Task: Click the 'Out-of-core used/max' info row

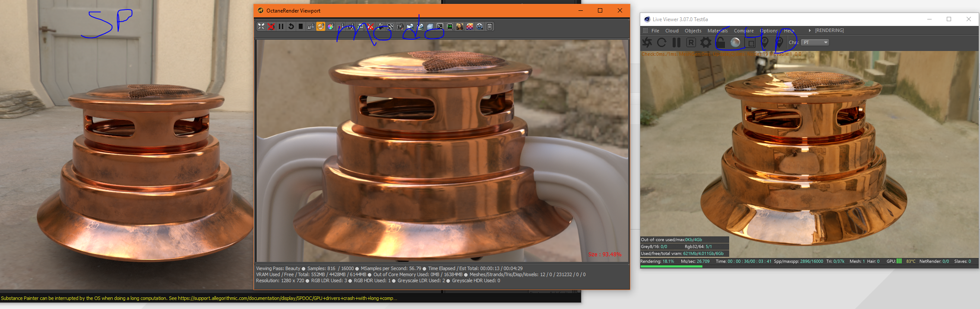Action: (x=684, y=239)
